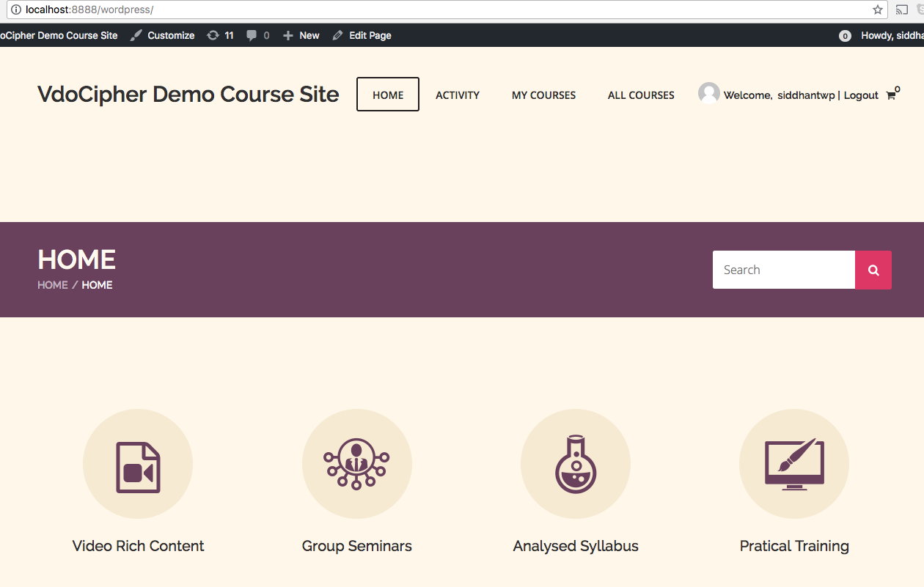
Task: Click Edit Page in admin bar
Action: pyautogui.click(x=362, y=35)
